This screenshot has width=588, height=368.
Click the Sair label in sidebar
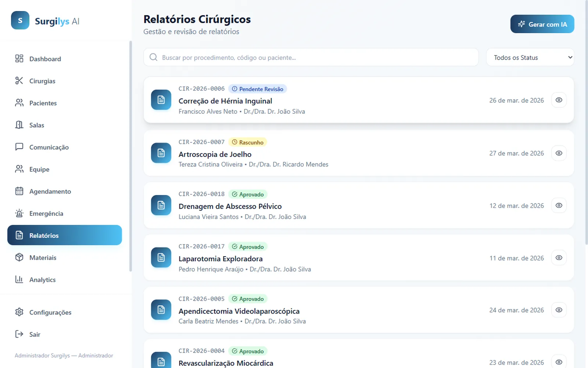click(35, 335)
